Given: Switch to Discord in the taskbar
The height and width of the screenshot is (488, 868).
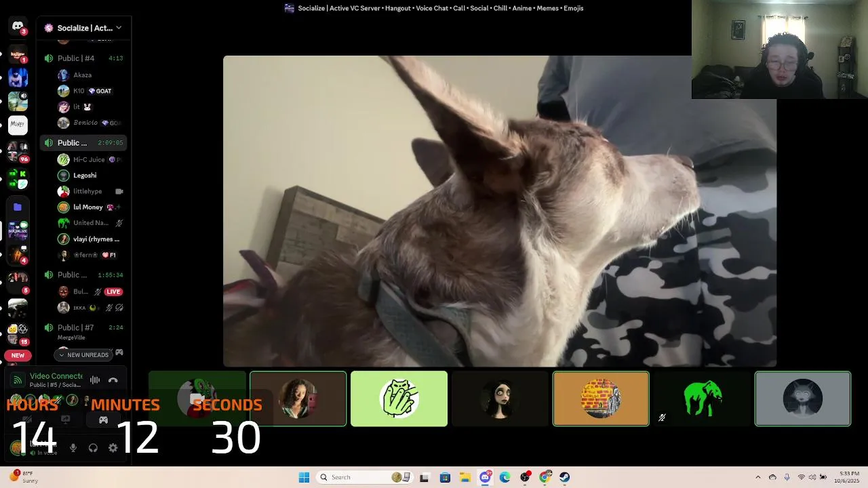Looking at the screenshot, I should pyautogui.click(x=485, y=477).
